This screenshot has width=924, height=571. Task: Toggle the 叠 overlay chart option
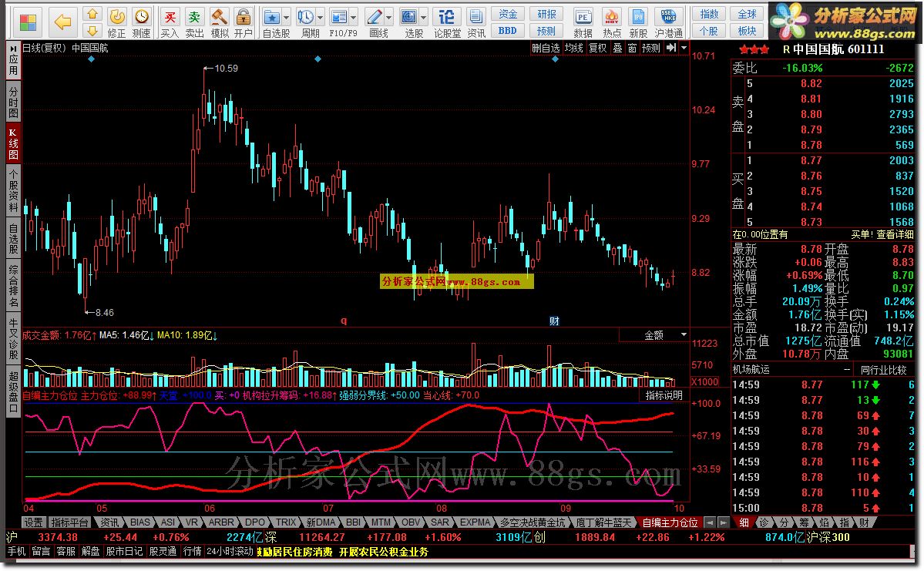pos(617,49)
